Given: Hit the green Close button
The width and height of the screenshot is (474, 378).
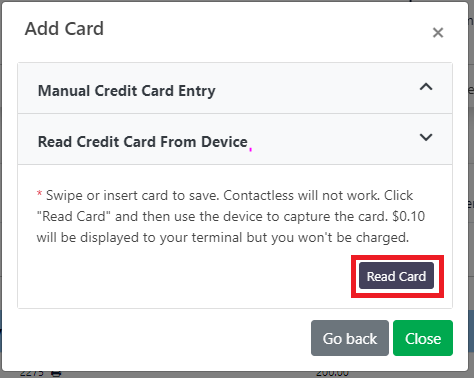Looking at the screenshot, I should click(x=423, y=338).
